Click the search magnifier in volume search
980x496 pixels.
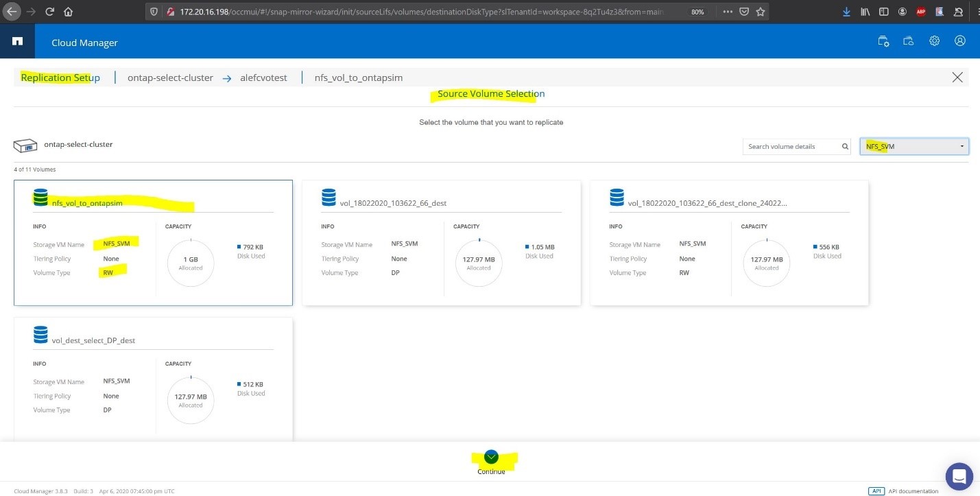click(x=846, y=146)
